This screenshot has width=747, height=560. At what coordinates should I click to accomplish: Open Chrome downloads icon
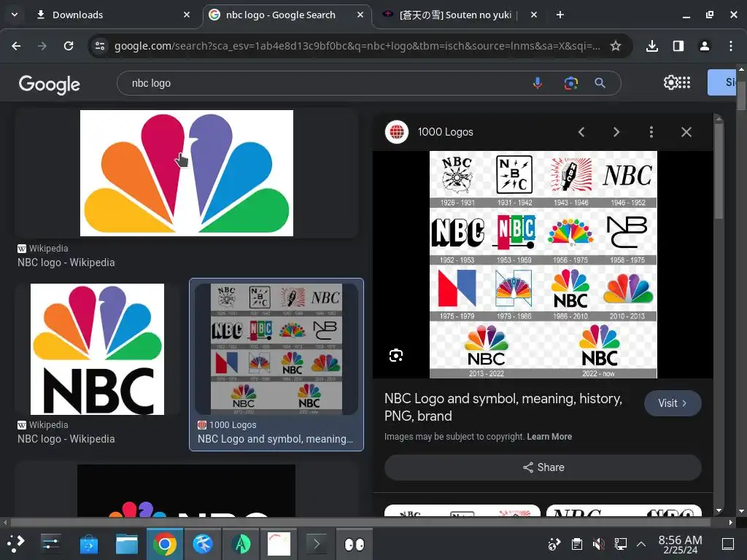tap(652, 46)
